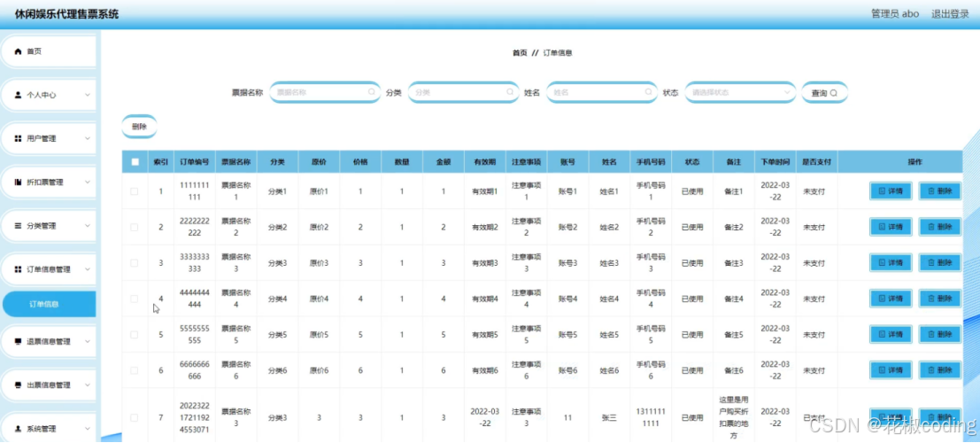Click 删除 for order 1111111111
The height and width of the screenshot is (443, 980).
point(939,191)
